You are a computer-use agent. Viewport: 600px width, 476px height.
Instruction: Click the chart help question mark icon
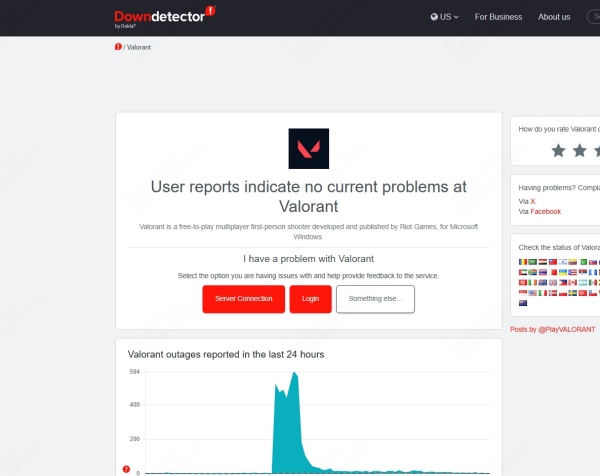click(126, 469)
